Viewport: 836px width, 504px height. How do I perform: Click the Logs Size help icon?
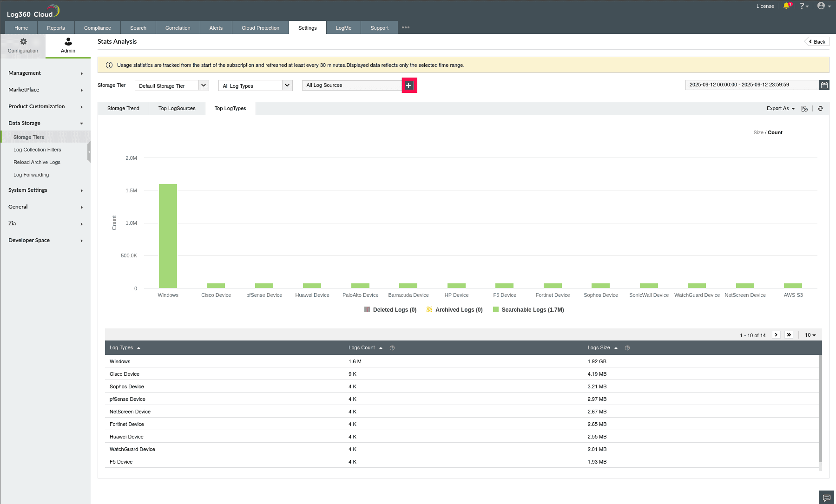pyautogui.click(x=627, y=348)
